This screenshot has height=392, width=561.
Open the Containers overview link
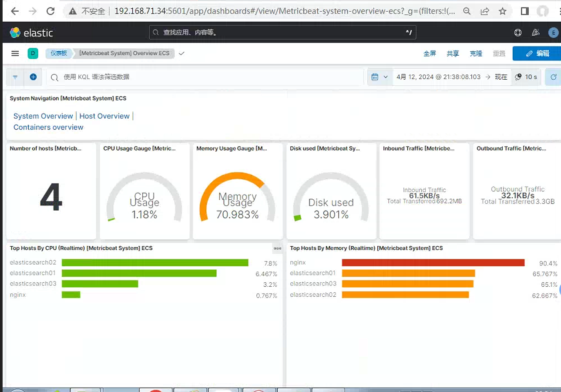pyautogui.click(x=48, y=127)
